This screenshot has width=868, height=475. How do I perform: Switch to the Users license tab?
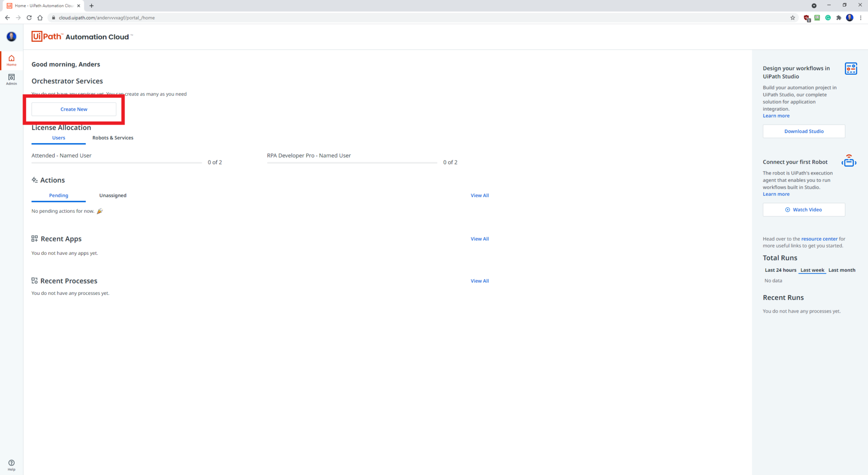click(59, 138)
